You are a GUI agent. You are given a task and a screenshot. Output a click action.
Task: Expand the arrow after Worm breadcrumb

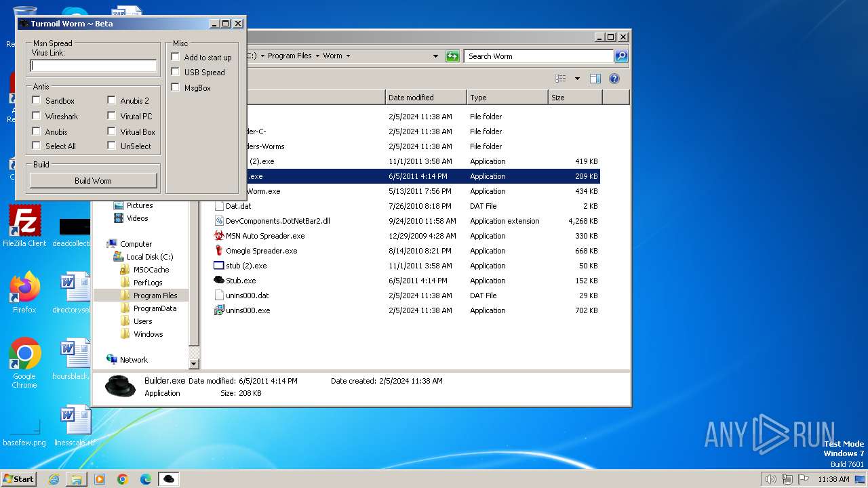click(x=350, y=56)
